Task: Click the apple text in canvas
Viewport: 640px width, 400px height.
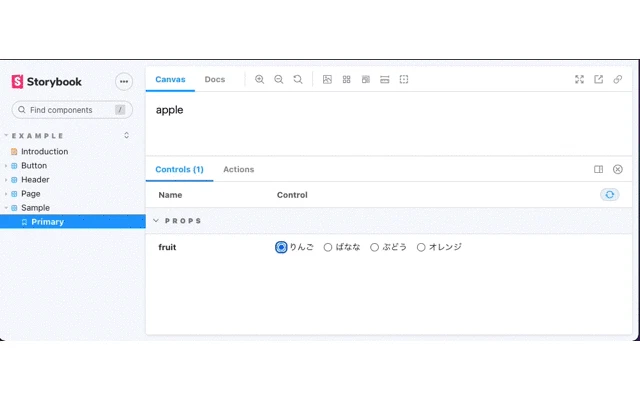Action: click(x=169, y=110)
